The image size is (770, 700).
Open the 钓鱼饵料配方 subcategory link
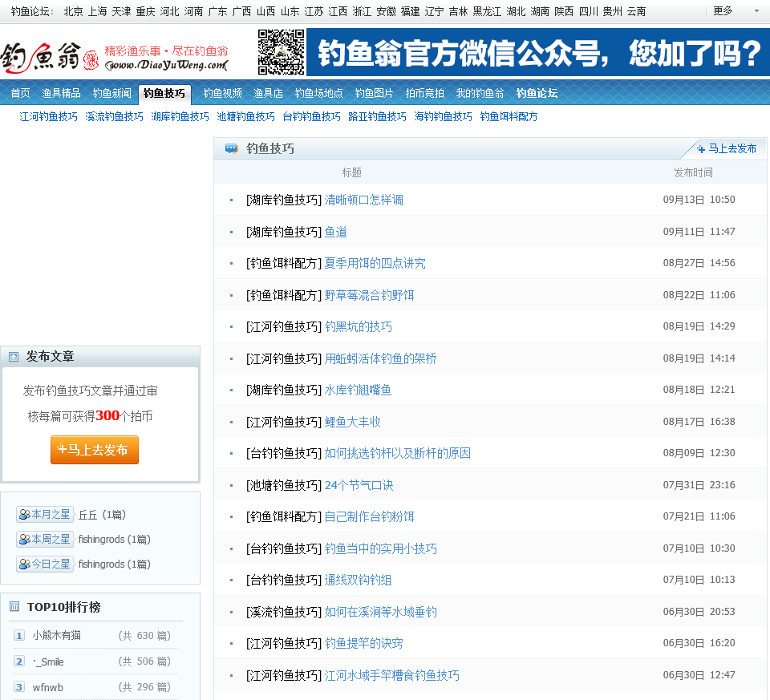[x=509, y=117]
